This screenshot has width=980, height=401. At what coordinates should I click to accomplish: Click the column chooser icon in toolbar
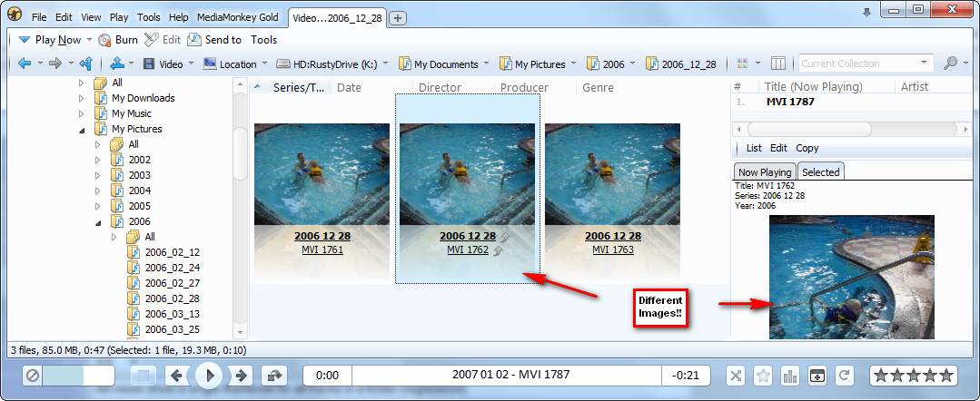[x=777, y=64]
